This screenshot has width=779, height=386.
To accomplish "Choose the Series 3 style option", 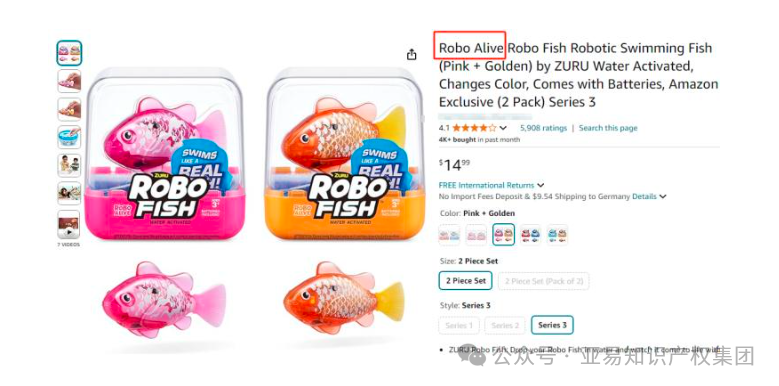I will [552, 325].
